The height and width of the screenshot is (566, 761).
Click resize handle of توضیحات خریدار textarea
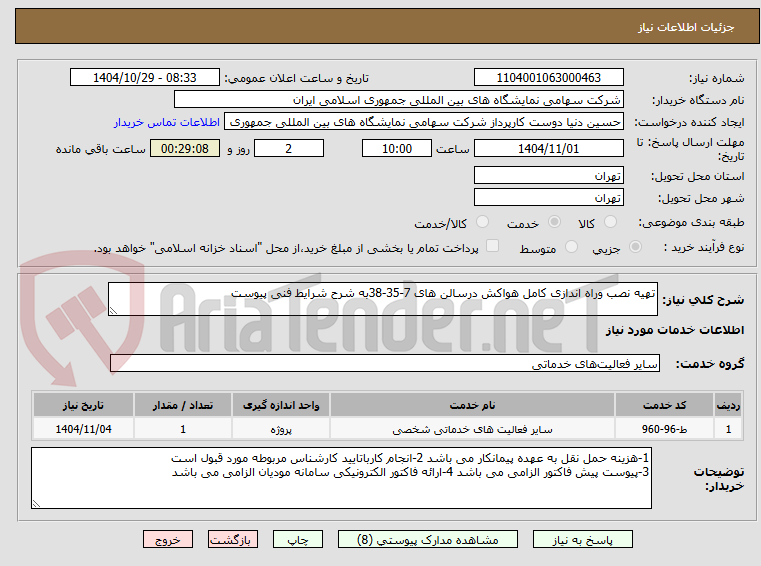coord(36,503)
